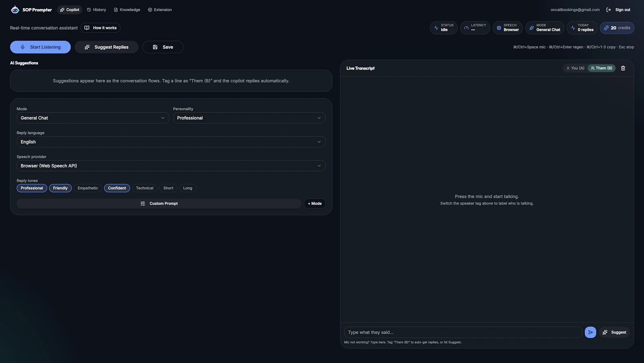
Task: Click the AI Suggestions placeholder box
Action: pyautogui.click(x=171, y=81)
